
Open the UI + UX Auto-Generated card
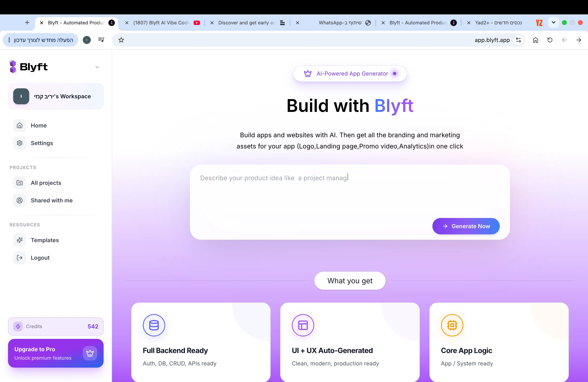[350, 342]
